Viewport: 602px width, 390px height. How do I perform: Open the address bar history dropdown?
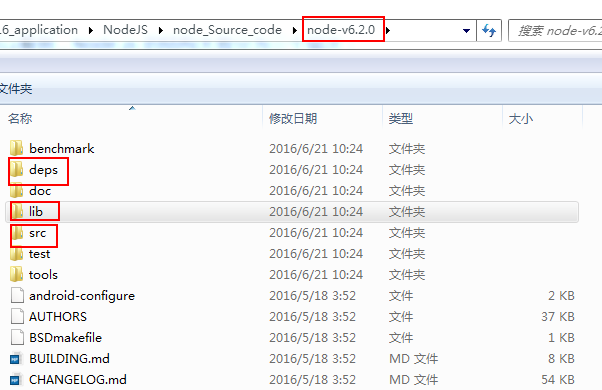[466, 30]
